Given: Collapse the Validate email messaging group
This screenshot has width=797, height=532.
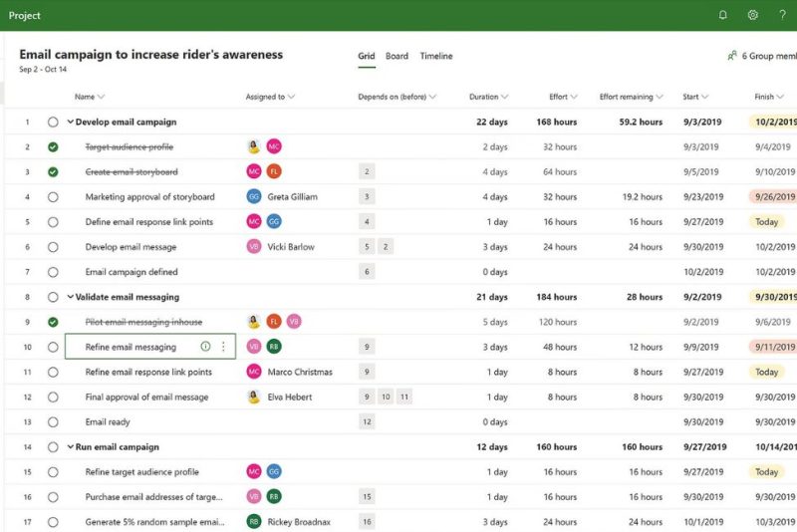Looking at the screenshot, I should (x=70, y=297).
